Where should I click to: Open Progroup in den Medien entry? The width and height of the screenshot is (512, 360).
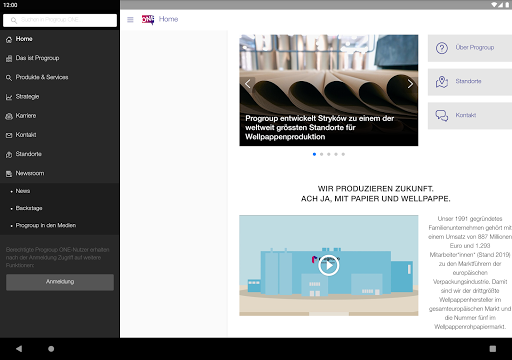[60, 226]
